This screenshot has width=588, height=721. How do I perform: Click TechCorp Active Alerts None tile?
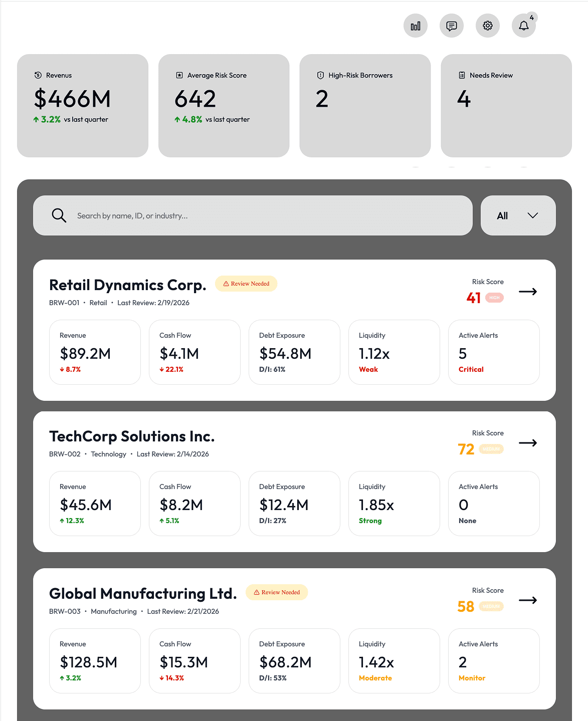tap(494, 504)
